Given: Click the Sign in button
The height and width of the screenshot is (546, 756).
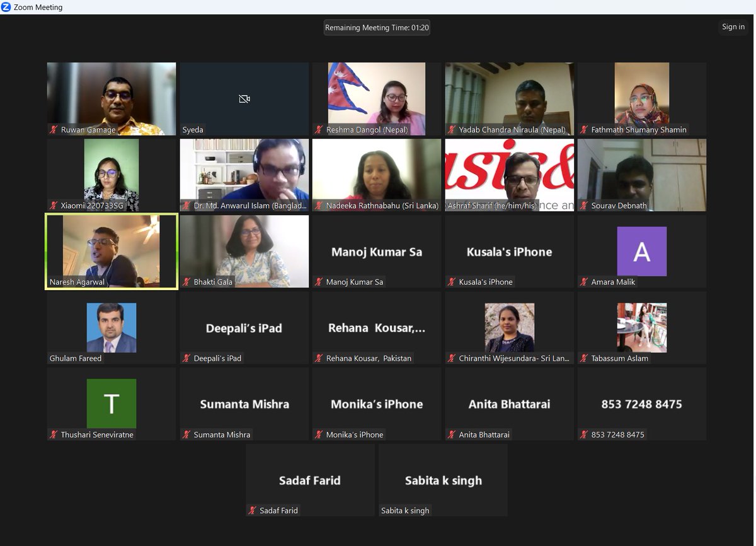Looking at the screenshot, I should click(733, 27).
